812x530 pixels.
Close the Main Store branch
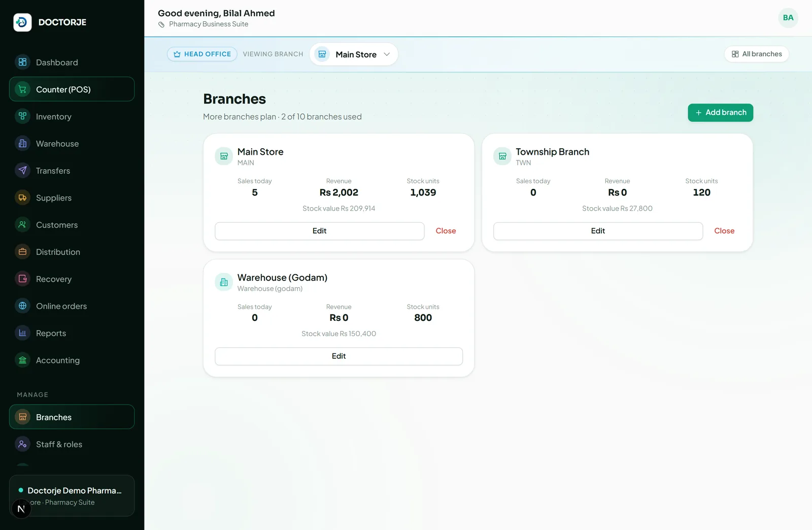[446, 231]
